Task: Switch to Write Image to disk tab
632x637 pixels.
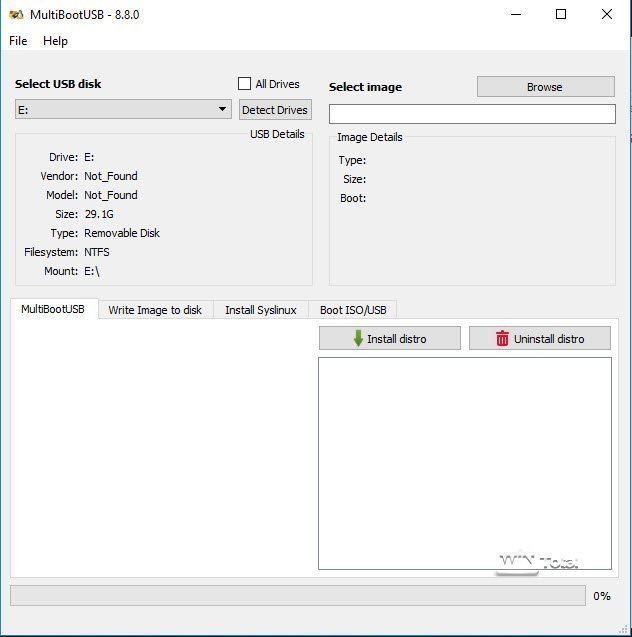Action: pos(155,310)
